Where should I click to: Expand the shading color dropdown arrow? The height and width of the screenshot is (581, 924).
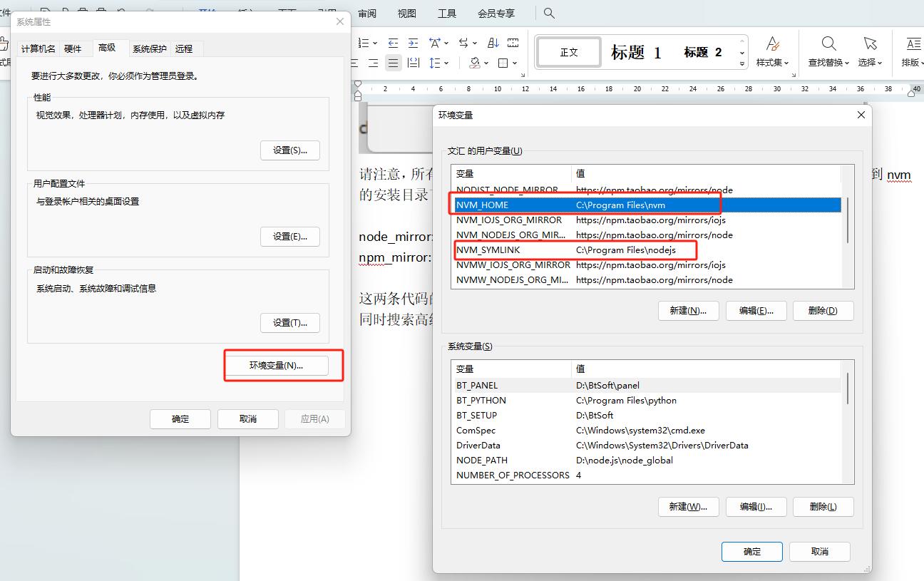[486, 63]
